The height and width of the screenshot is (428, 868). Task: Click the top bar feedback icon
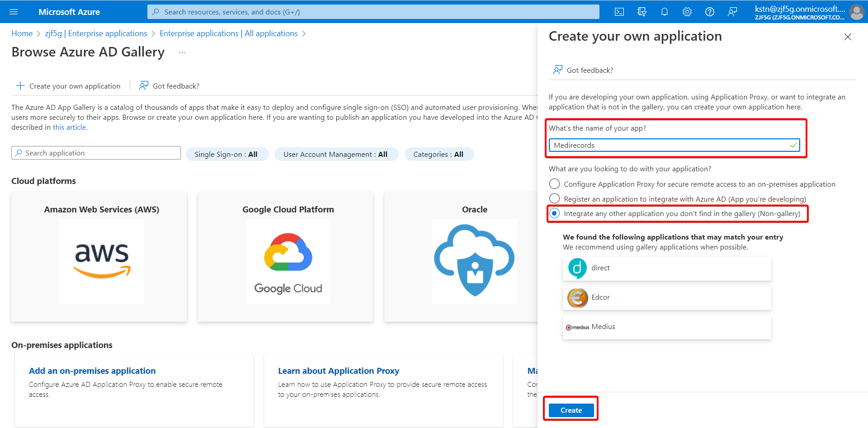coord(732,12)
